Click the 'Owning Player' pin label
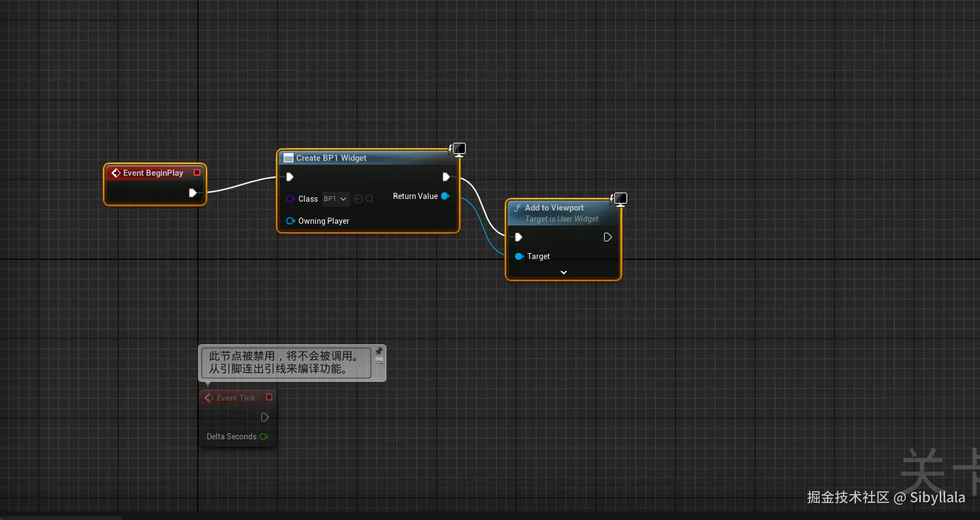Screen dimensions: 980x520 coord(324,221)
